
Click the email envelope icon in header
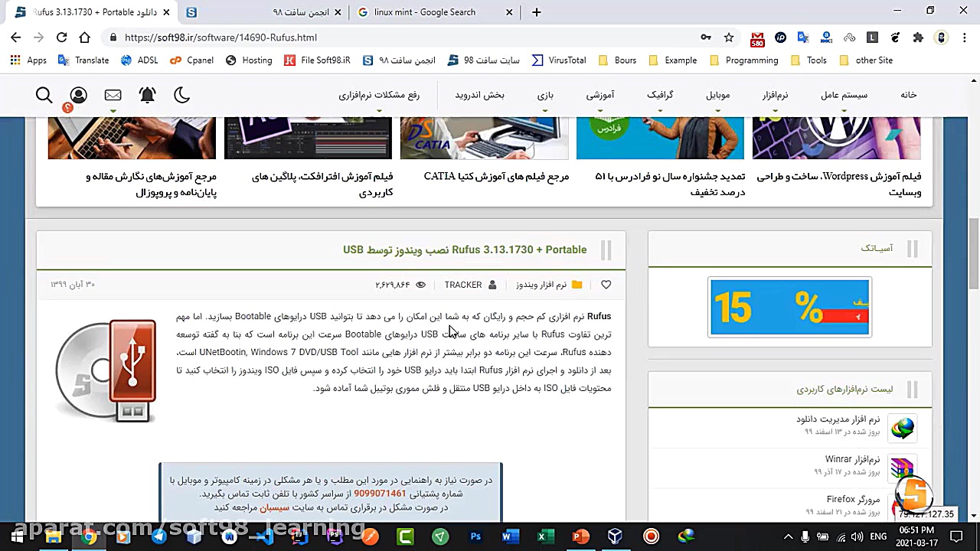coord(113,95)
